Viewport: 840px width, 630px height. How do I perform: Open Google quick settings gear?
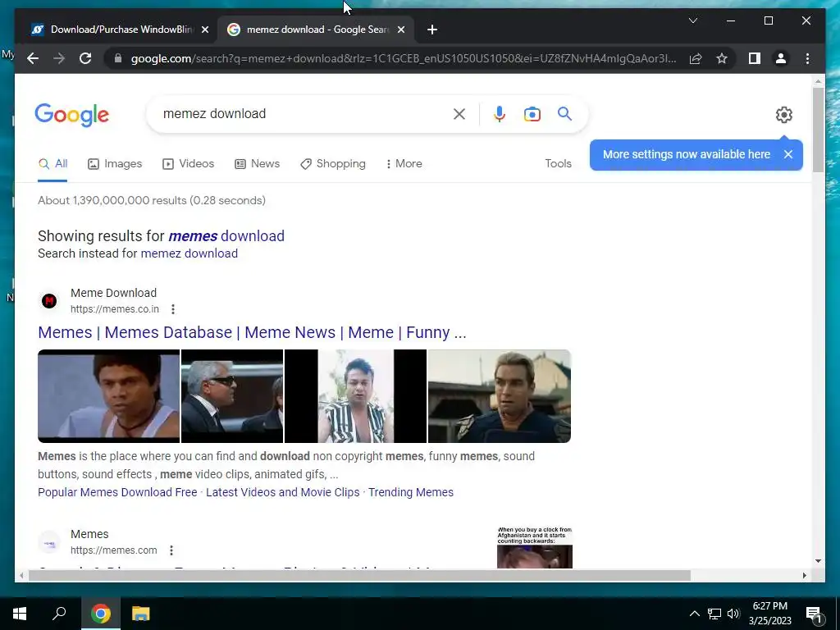[783, 115]
